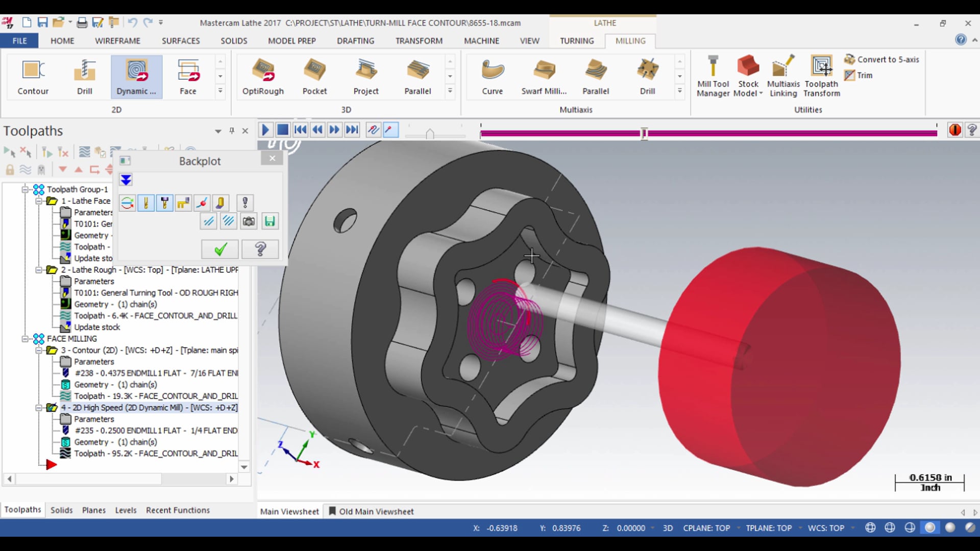Image resolution: width=980 pixels, height=551 pixels.
Task: Click the Backplot yellow shaded tool icon
Action: pos(220,203)
